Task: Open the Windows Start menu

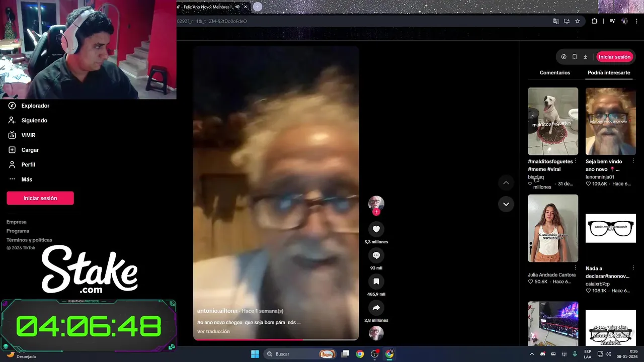Action: pos(255,354)
